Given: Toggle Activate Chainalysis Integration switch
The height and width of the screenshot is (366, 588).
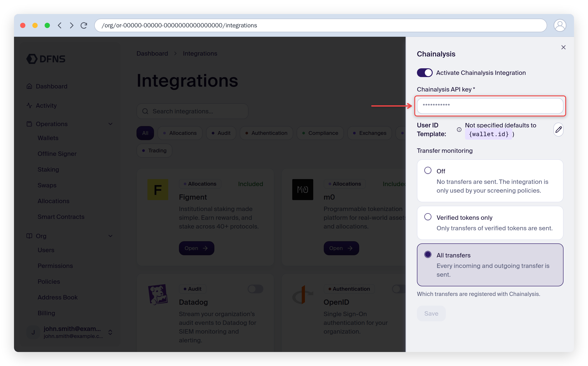Looking at the screenshot, I should tap(425, 73).
